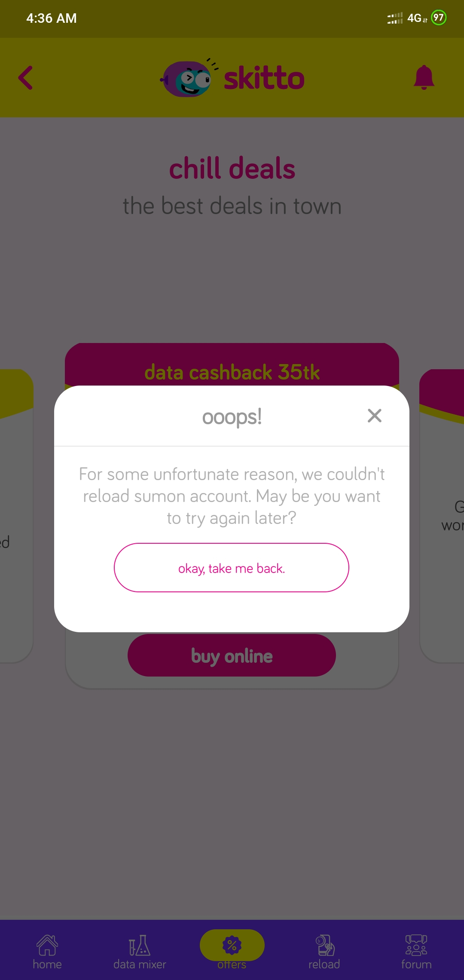The height and width of the screenshot is (980, 464).
Task: Tap the forum people icon
Action: 416,945
